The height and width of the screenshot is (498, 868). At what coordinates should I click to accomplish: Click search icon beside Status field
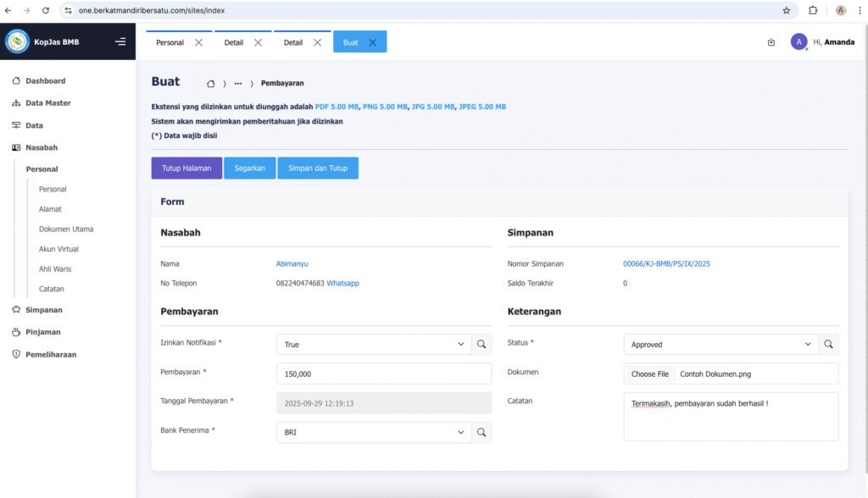pyautogui.click(x=828, y=345)
